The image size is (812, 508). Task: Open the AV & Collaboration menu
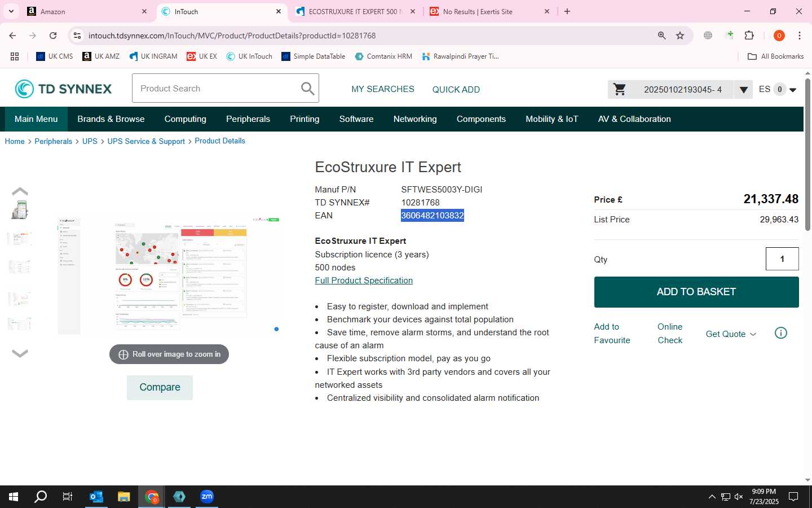634,119
